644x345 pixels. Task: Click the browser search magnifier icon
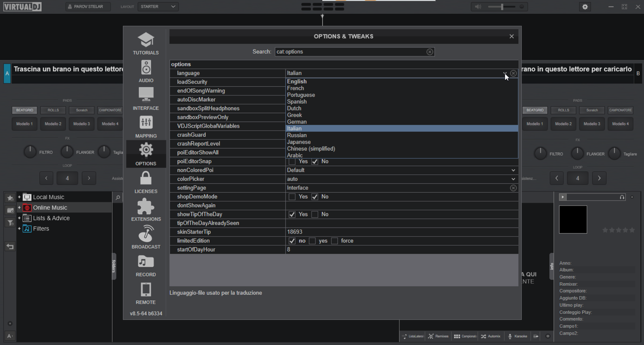pos(118,197)
